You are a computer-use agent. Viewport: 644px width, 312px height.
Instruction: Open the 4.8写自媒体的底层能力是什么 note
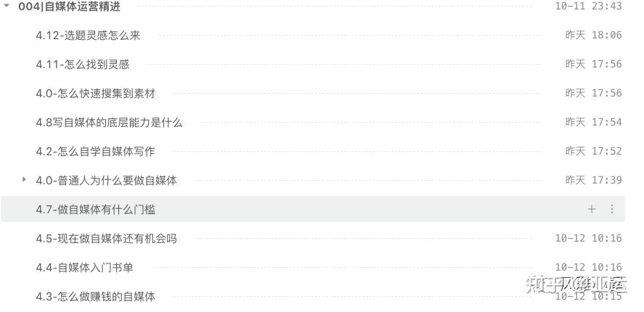pos(109,122)
